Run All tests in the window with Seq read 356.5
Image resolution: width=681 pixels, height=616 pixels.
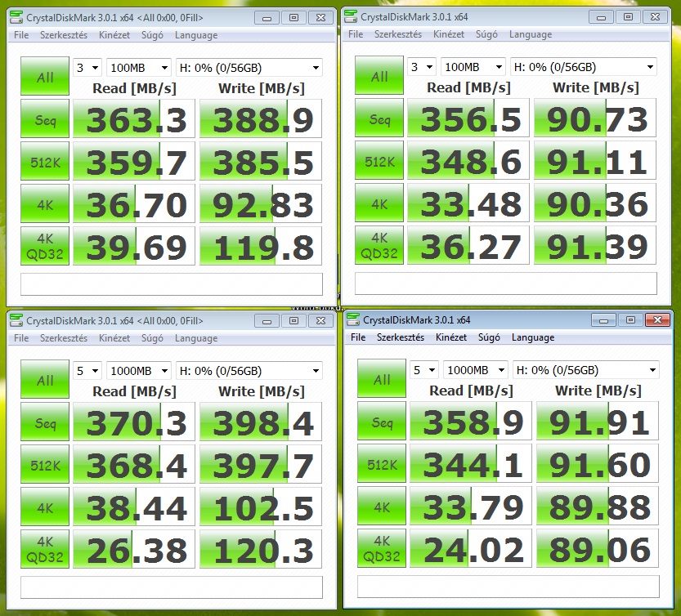point(379,75)
